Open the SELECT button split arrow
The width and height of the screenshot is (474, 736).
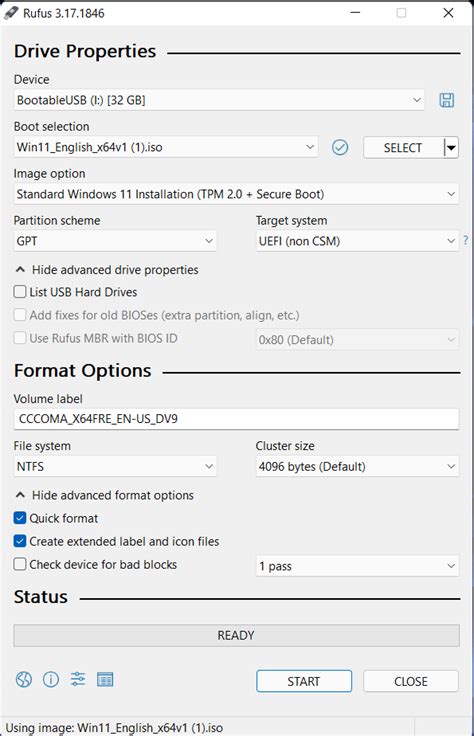[x=451, y=148]
